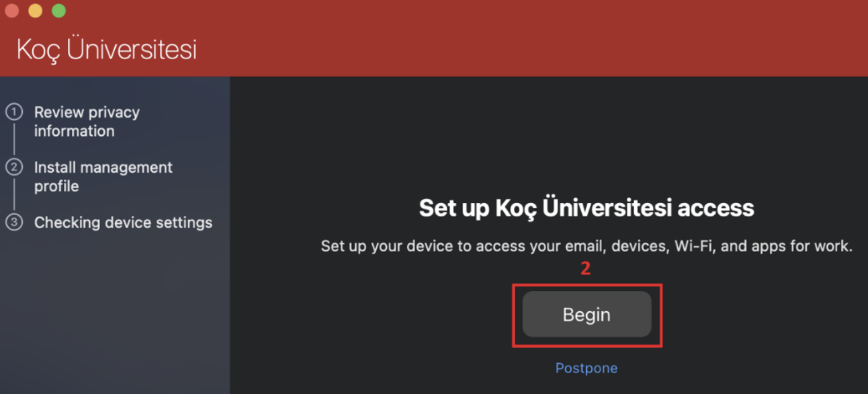Click the Koç Üniversitesi header title
868x394 pixels.
pyautogui.click(x=106, y=50)
